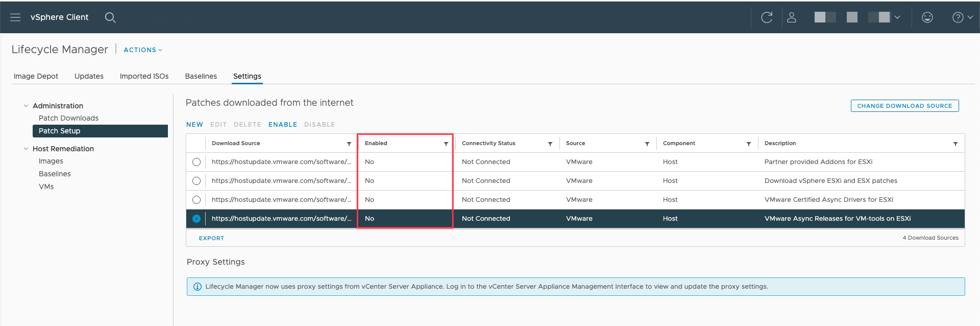Click Description column header
The width and height of the screenshot is (980, 326).
pos(780,144)
